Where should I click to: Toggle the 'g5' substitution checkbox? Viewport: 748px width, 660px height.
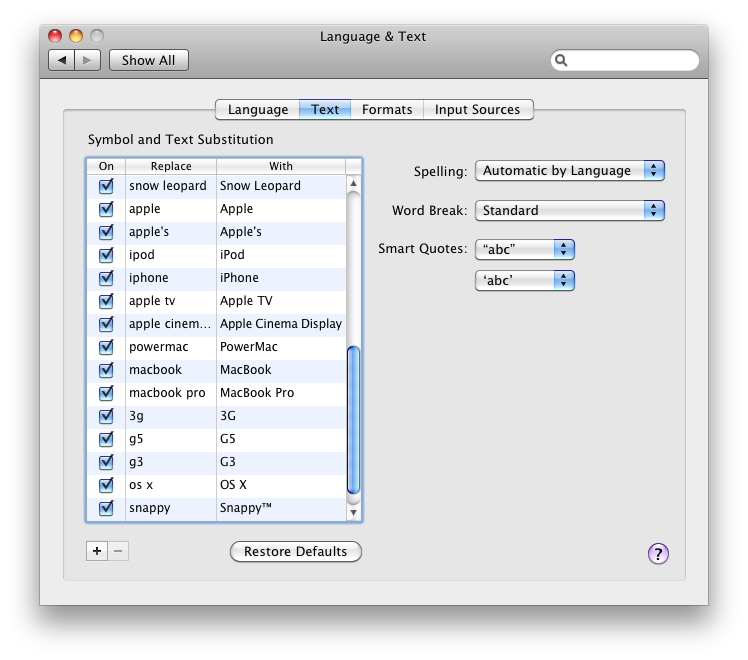point(106,439)
